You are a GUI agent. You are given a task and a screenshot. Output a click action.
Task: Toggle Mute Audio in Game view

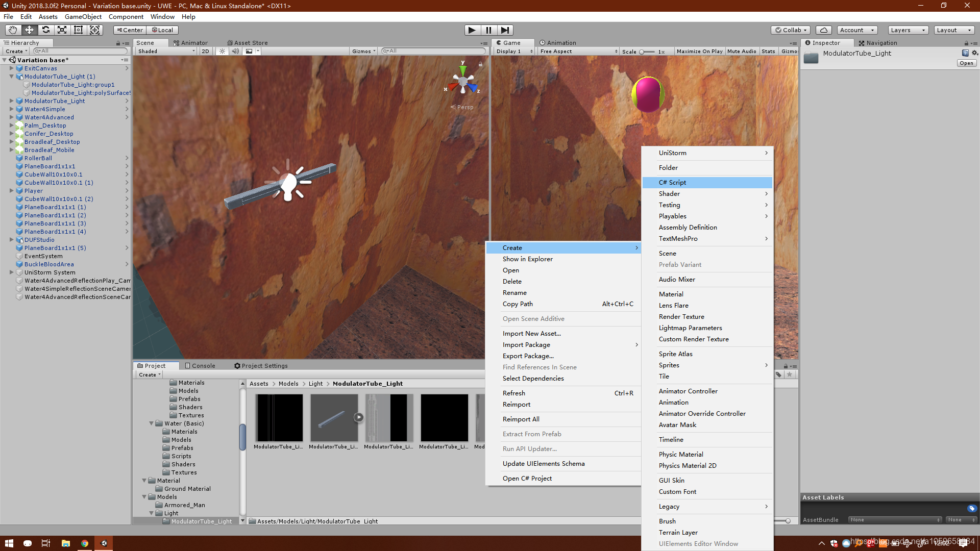[x=742, y=51]
